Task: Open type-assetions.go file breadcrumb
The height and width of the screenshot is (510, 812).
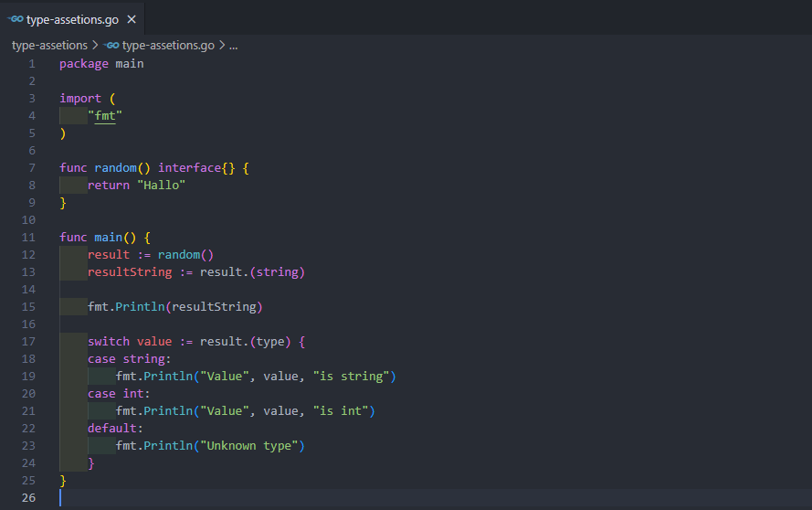Action: 168,46
